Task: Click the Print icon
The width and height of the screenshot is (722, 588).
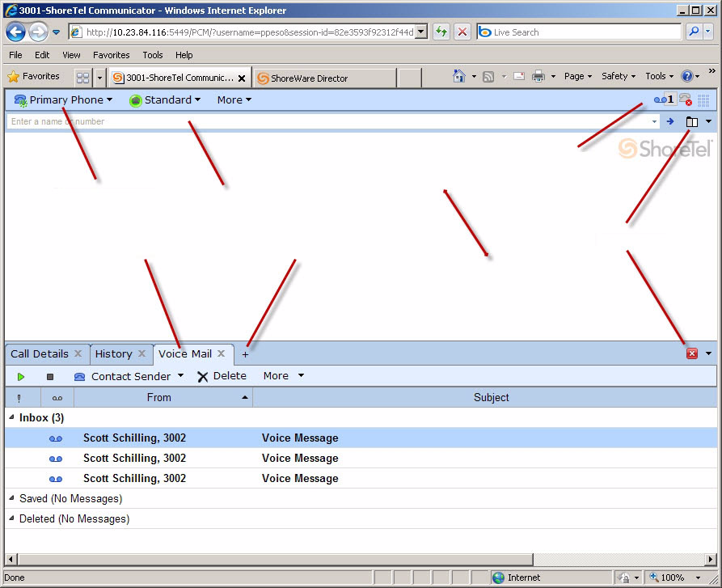Action: [x=538, y=76]
